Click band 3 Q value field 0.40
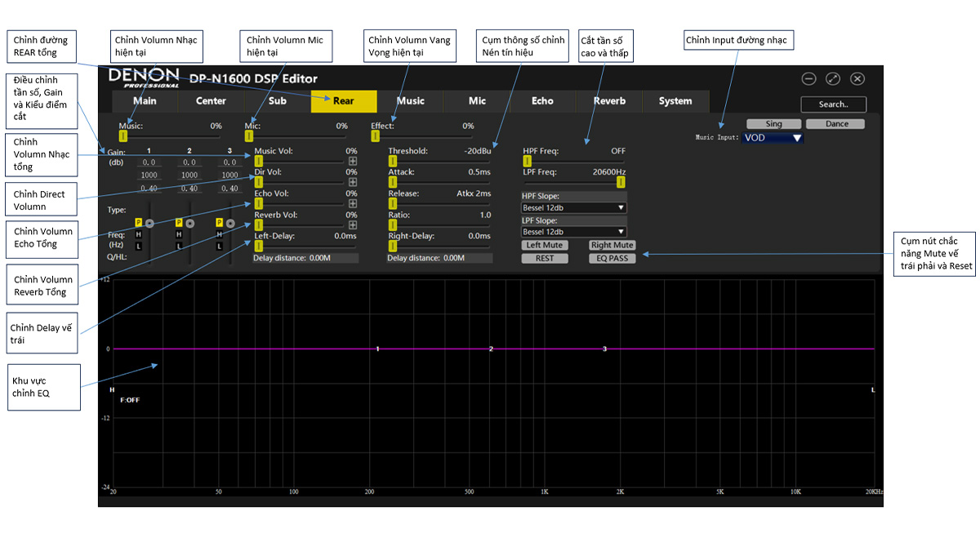980x560 pixels. point(229,189)
